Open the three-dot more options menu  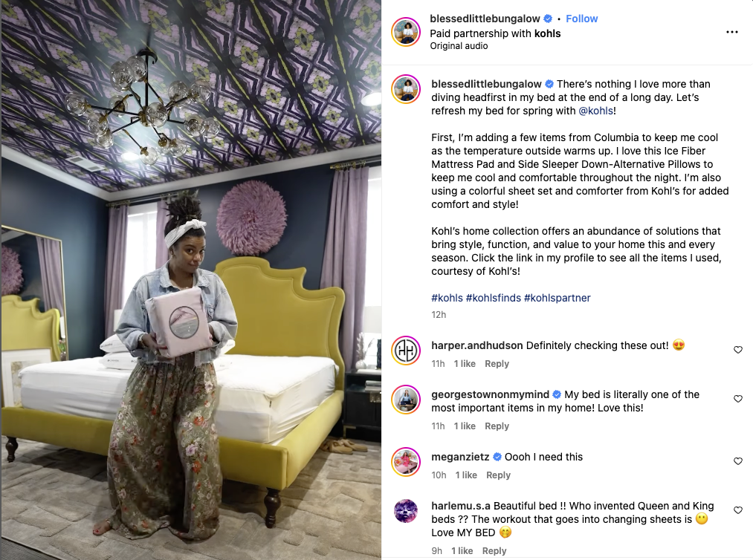[732, 32]
